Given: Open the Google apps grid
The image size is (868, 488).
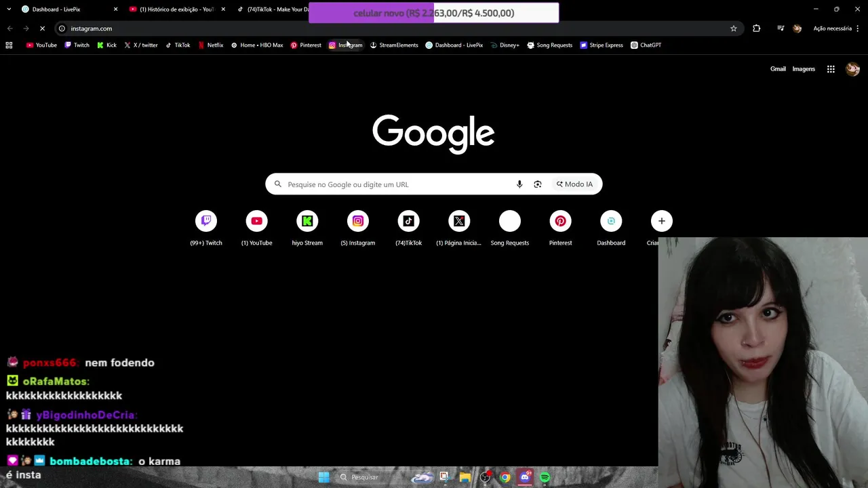Looking at the screenshot, I should click(x=831, y=69).
